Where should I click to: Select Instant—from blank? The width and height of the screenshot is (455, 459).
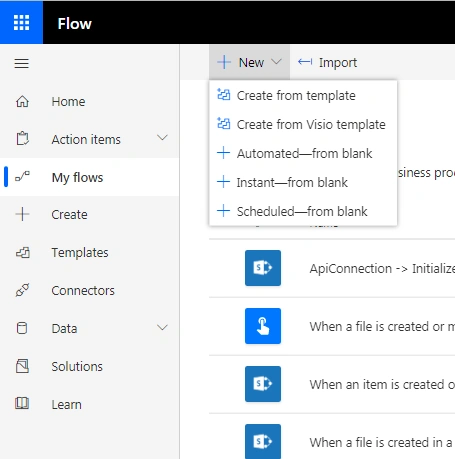[x=303, y=182]
